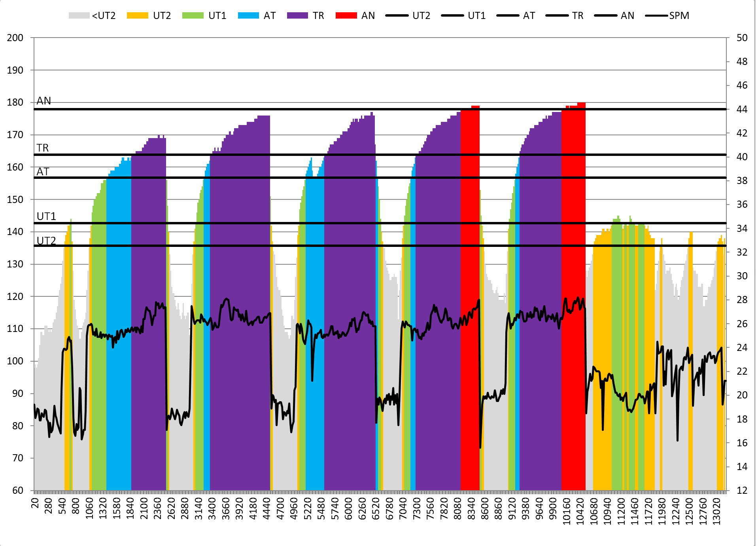
Task: Select the 12 value on right axis
Action: 742,491
